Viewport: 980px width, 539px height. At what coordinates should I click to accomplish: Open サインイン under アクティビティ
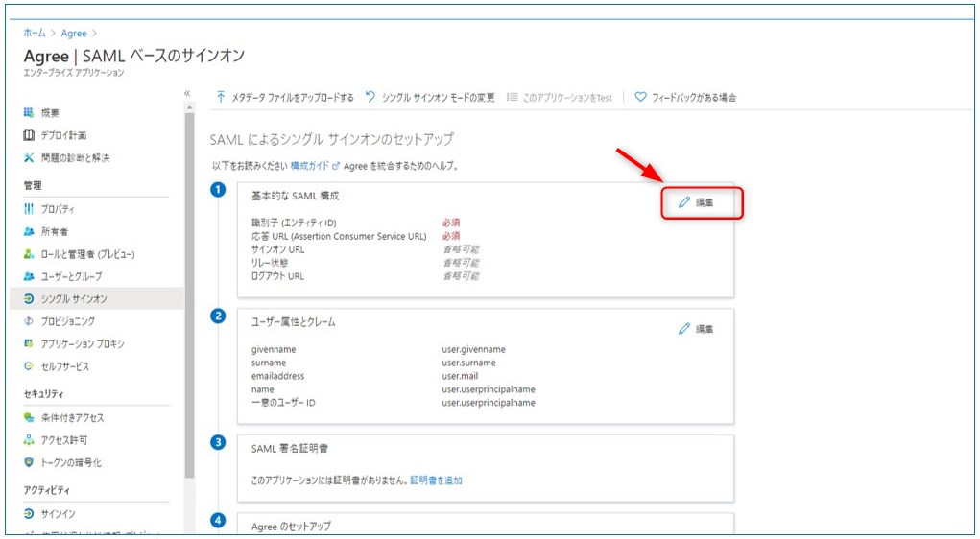click(x=59, y=514)
